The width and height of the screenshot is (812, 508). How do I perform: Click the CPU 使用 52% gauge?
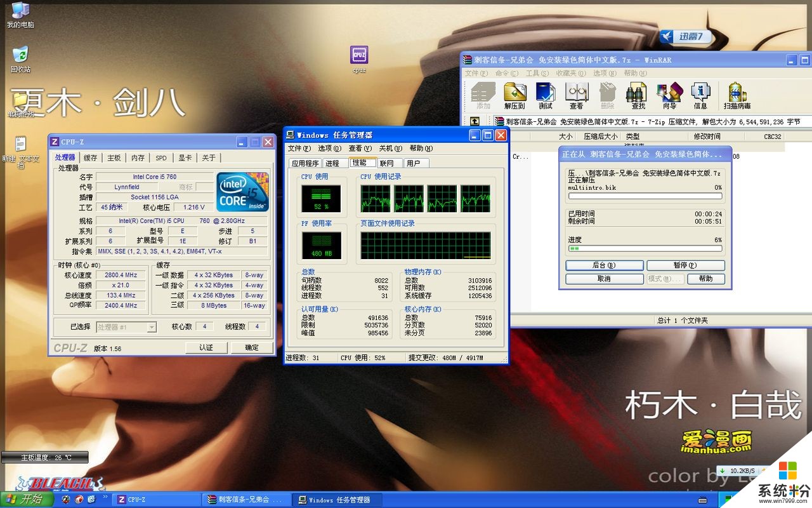[x=322, y=199]
